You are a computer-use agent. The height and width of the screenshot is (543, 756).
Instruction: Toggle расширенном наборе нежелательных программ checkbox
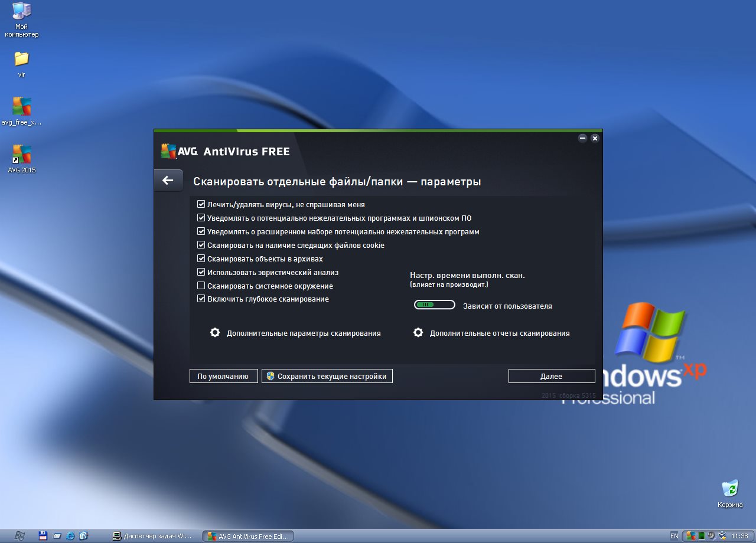point(201,231)
